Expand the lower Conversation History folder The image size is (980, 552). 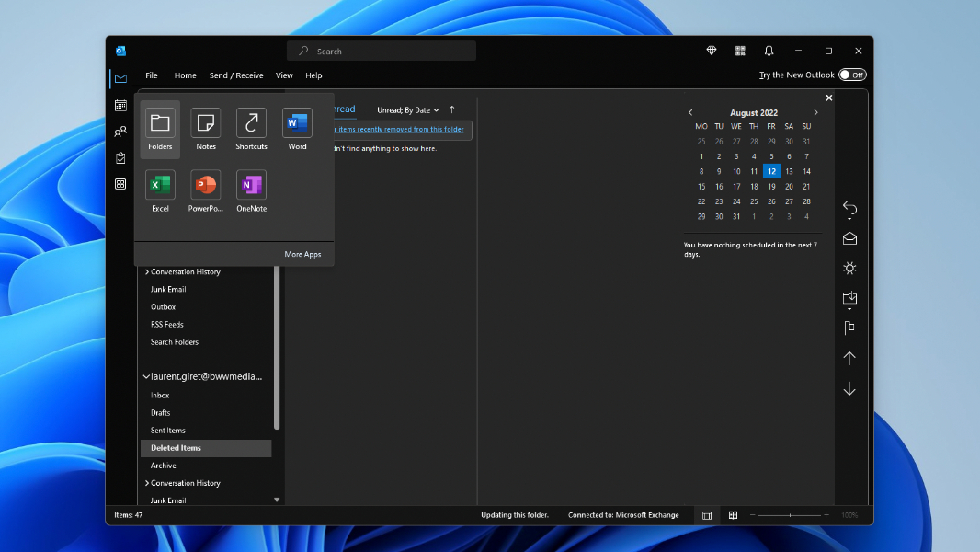[147, 483]
